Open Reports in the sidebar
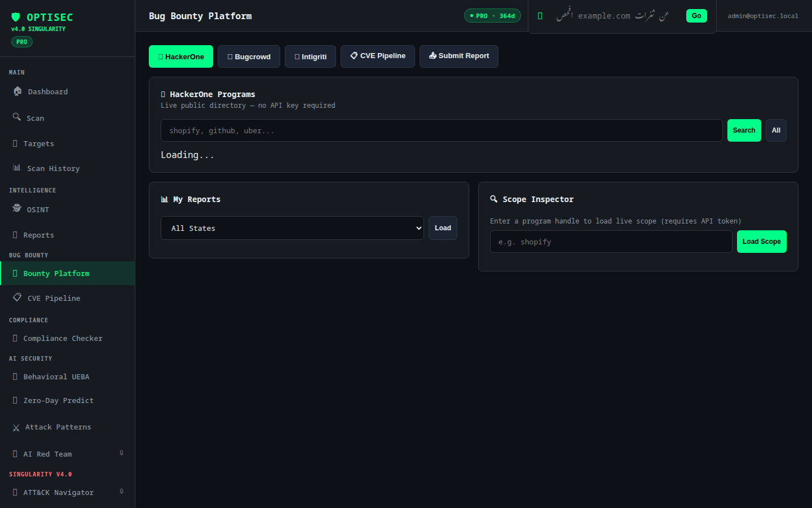The width and height of the screenshot is (812, 508). [x=68, y=235]
